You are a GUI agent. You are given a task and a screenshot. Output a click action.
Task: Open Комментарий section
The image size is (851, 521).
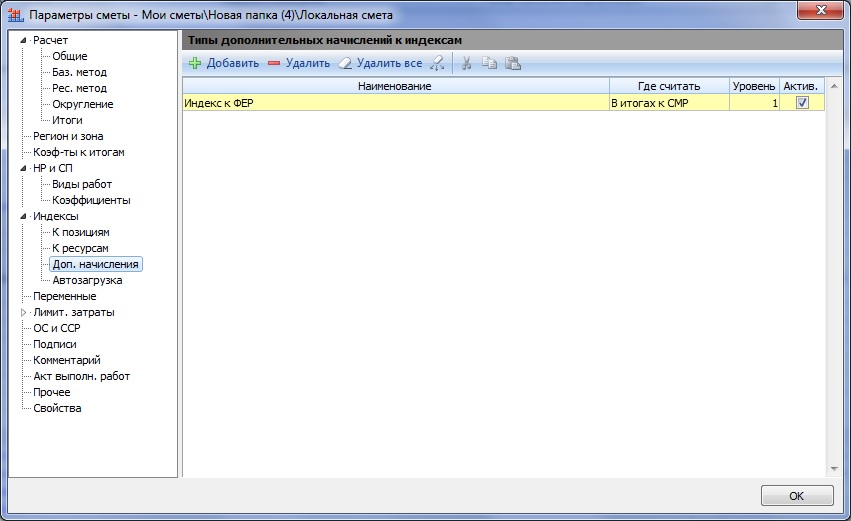[x=67, y=360]
